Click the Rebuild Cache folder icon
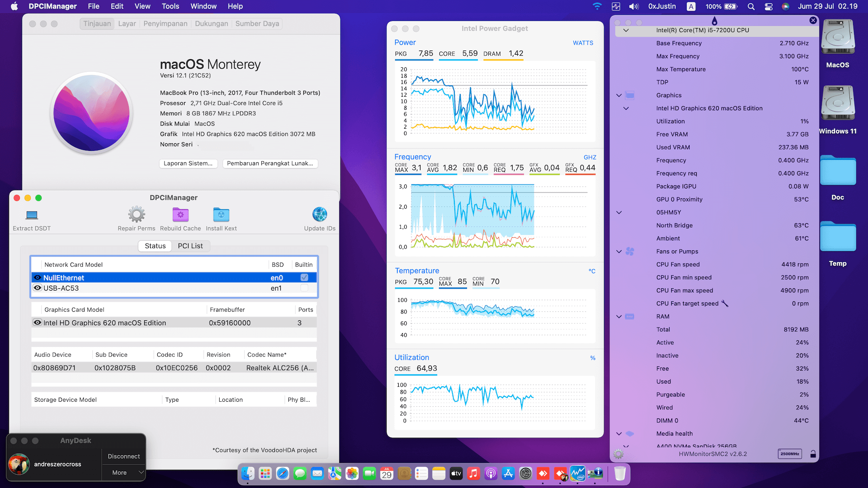 (x=180, y=214)
